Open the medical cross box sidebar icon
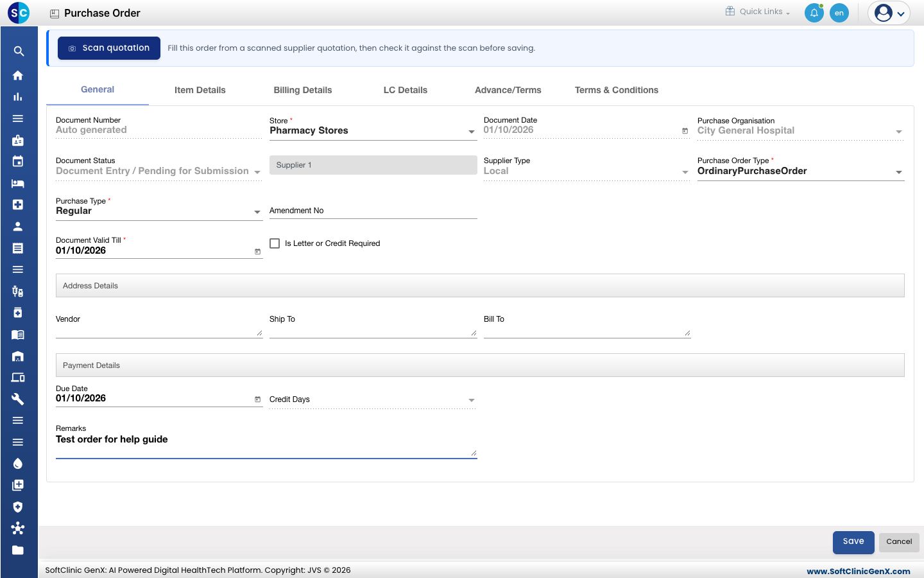 [18, 205]
